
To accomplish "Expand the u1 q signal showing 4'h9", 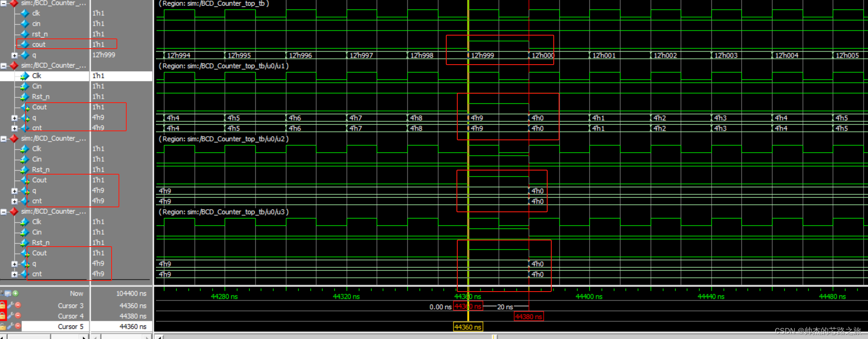I will (14, 118).
